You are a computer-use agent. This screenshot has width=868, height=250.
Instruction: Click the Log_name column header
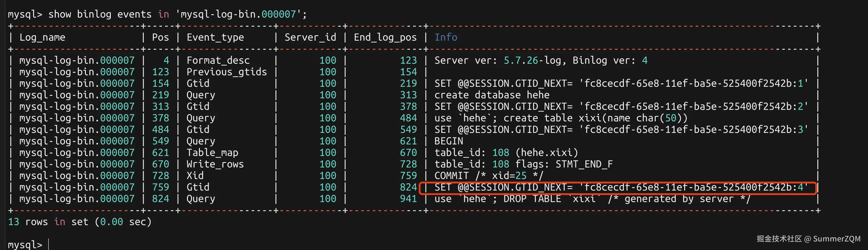point(42,37)
